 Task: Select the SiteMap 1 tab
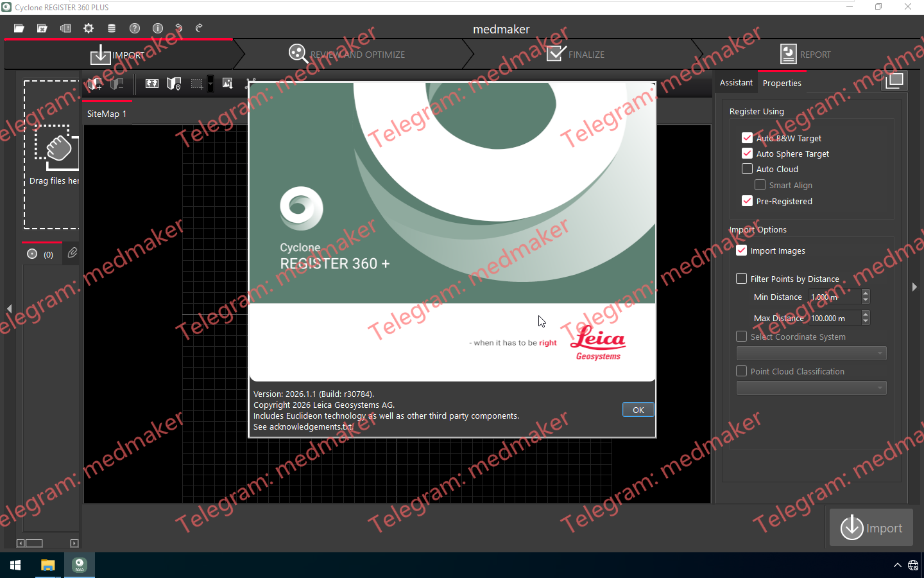pyautogui.click(x=107, y=114)
